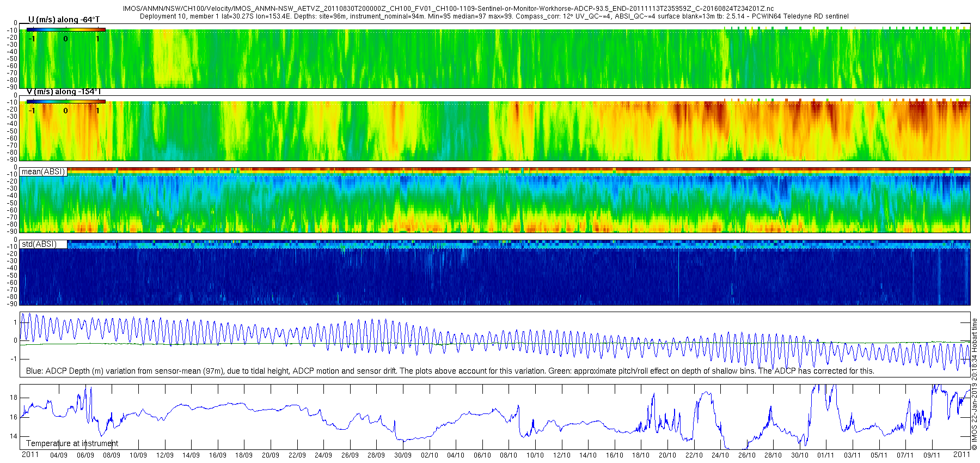Click the 'Temperature at instrument' label
Image resolution: width=980 pixels, height=463 pixels.
point(72,443)
